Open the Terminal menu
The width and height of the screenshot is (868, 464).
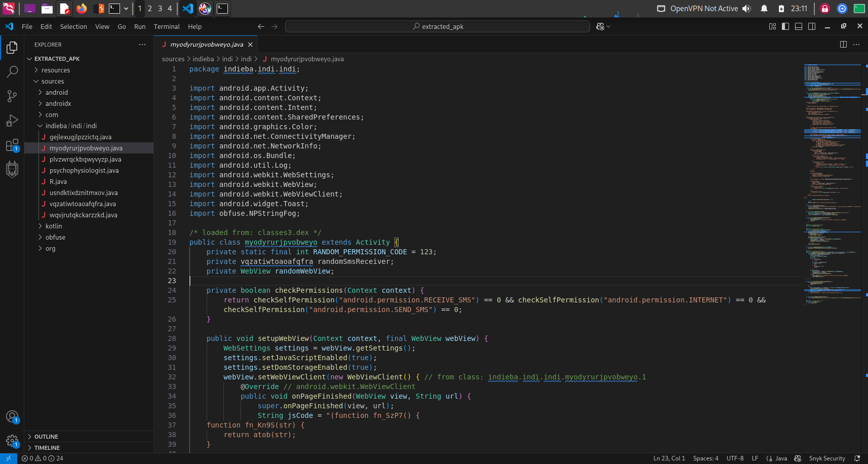coord(167,26)
